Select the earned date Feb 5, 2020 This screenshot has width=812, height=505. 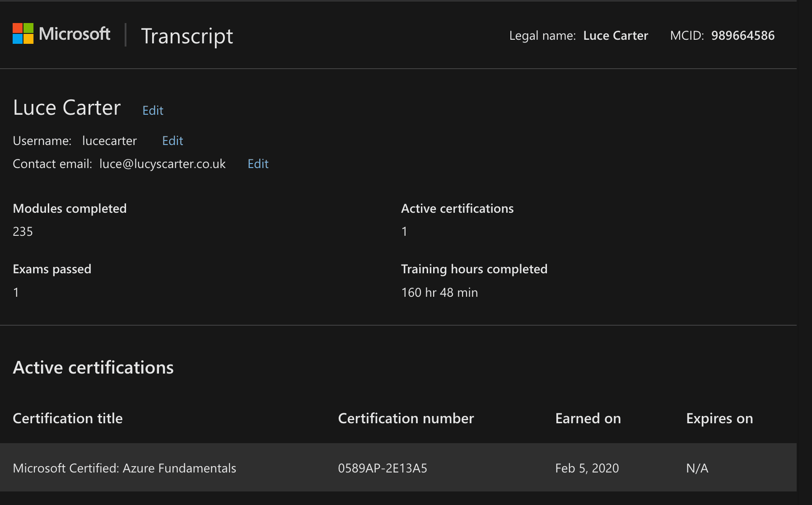587,468
